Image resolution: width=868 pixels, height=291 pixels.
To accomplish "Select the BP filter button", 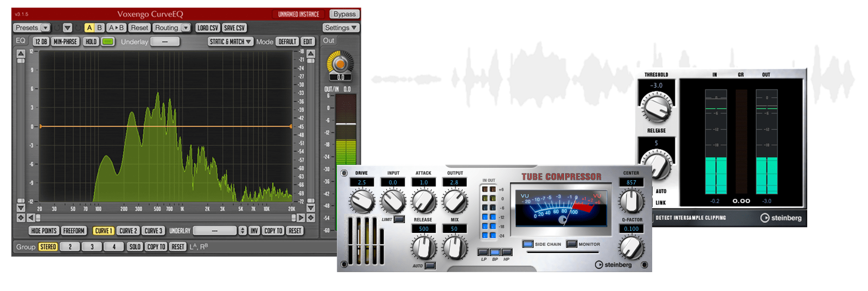I will (495, 252).
